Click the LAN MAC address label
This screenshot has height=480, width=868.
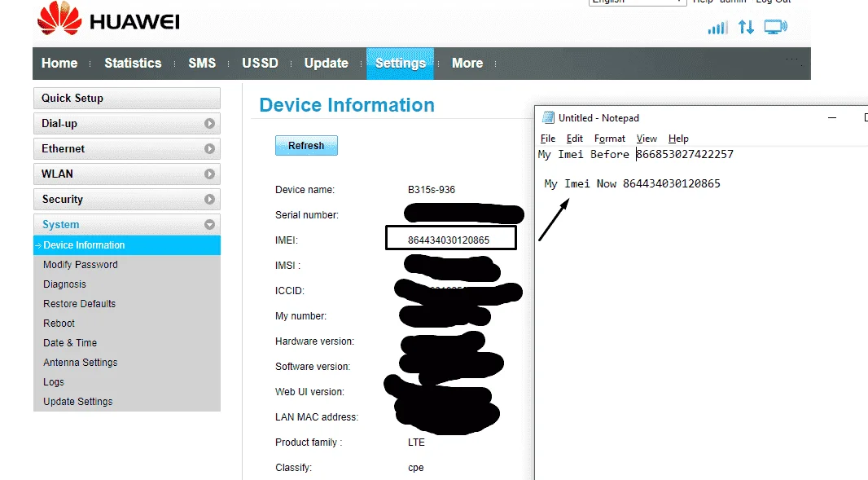(x=317, y=416)
